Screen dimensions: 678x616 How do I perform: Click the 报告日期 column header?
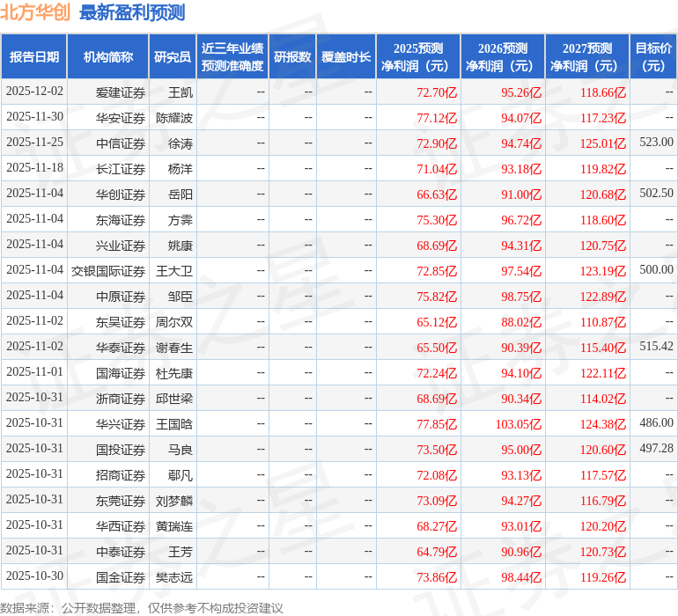34,57
